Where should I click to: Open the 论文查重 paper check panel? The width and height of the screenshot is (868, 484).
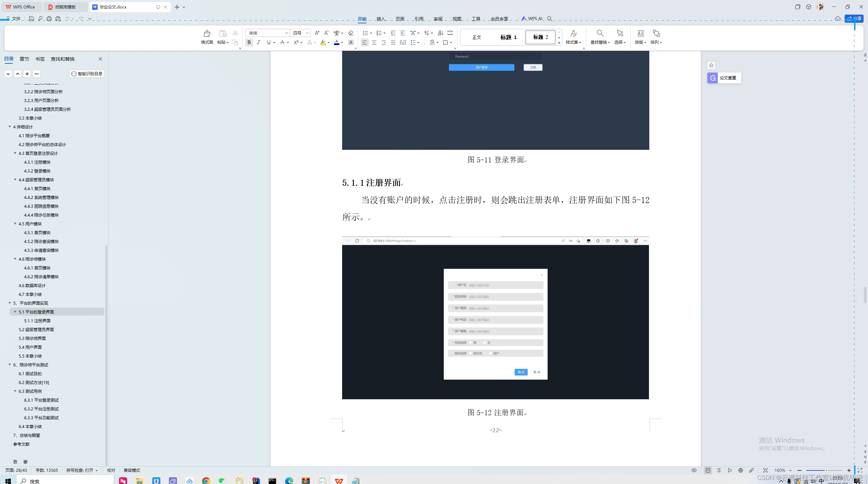(x=724, y=78)
